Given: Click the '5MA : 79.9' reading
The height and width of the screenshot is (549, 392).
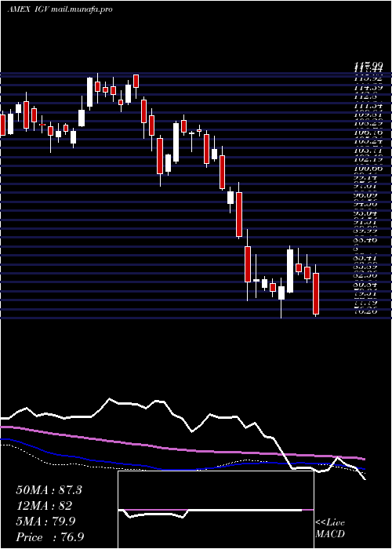Looking at the screenshot, I should coord(46,522).
